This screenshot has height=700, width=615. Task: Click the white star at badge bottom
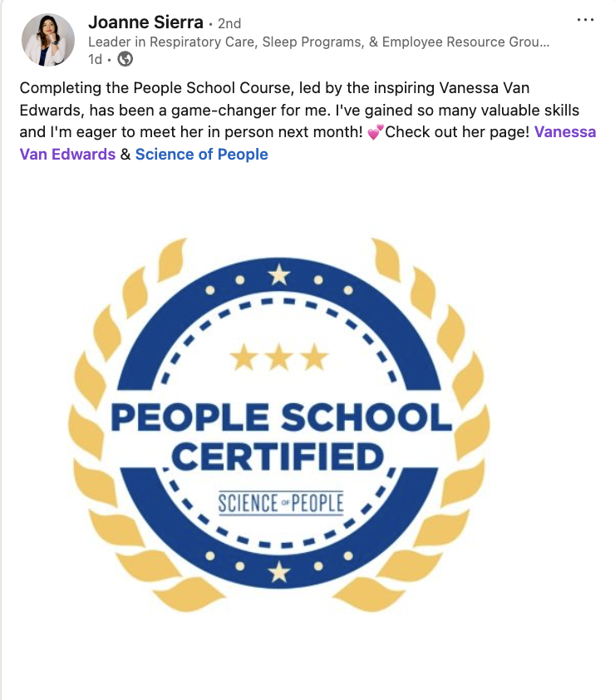[279, 571]
